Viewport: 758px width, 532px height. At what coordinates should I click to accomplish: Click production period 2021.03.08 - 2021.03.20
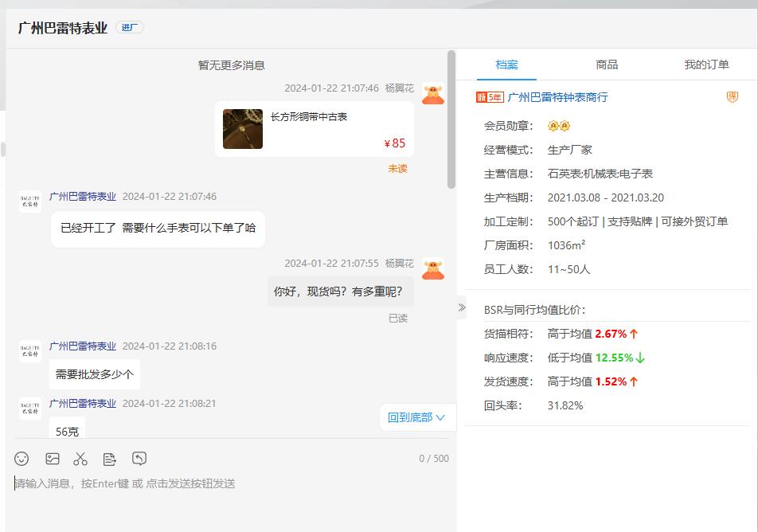[606, 198]
